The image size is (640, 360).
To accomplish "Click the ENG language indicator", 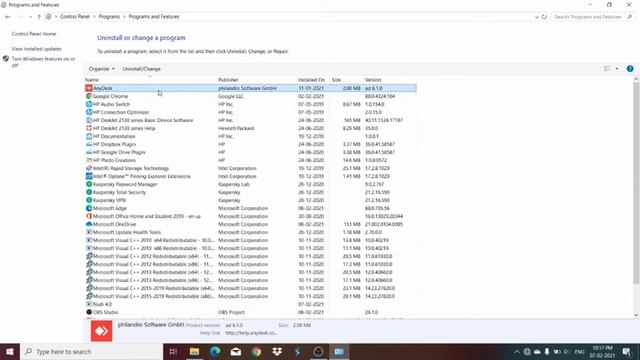I will click(x=579, y=351).
